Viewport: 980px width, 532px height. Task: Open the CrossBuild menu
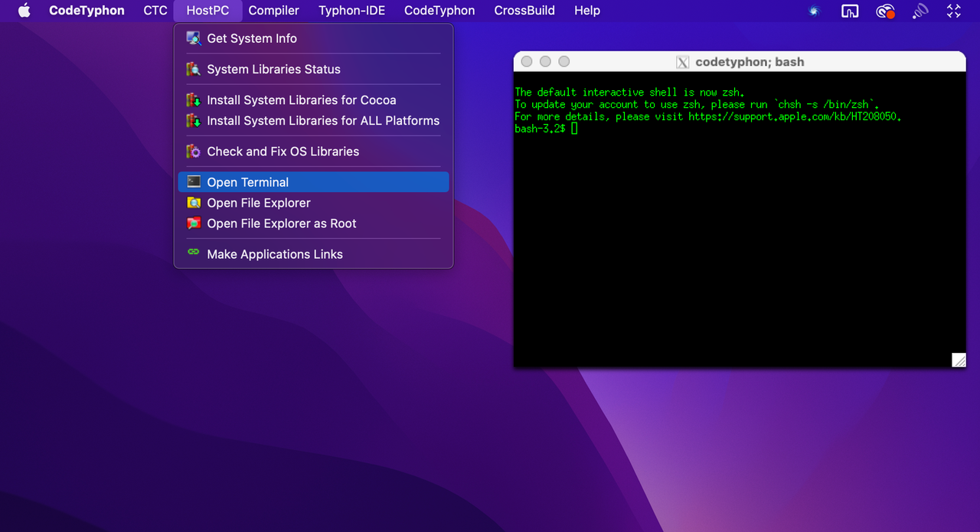pos(524,11)
